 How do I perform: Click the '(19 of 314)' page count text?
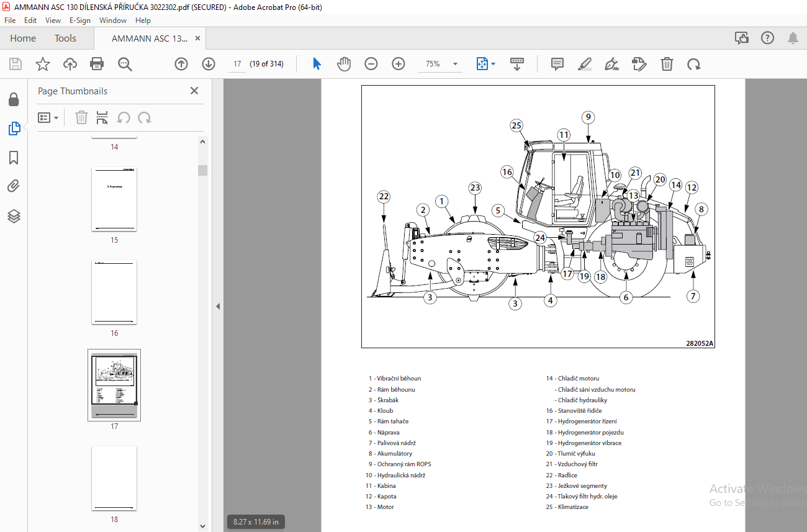point(267,64)
